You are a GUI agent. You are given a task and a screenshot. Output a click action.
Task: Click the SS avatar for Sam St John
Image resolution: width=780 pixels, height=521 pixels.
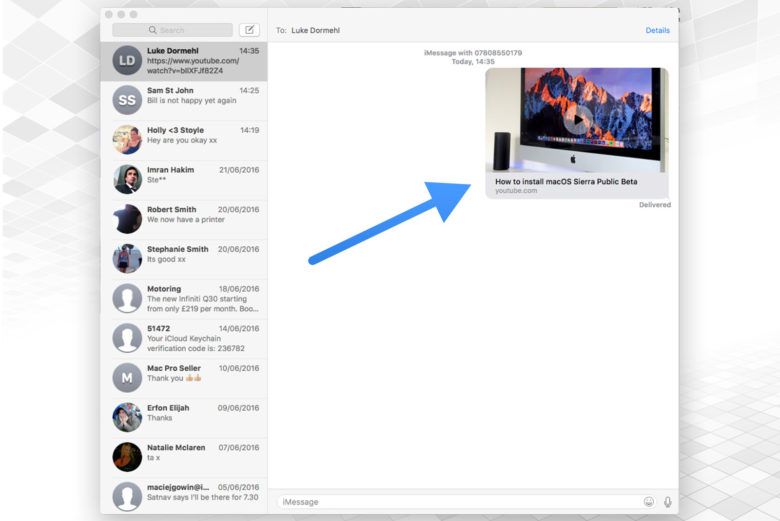pyautogui.click(x=127, y=100)
